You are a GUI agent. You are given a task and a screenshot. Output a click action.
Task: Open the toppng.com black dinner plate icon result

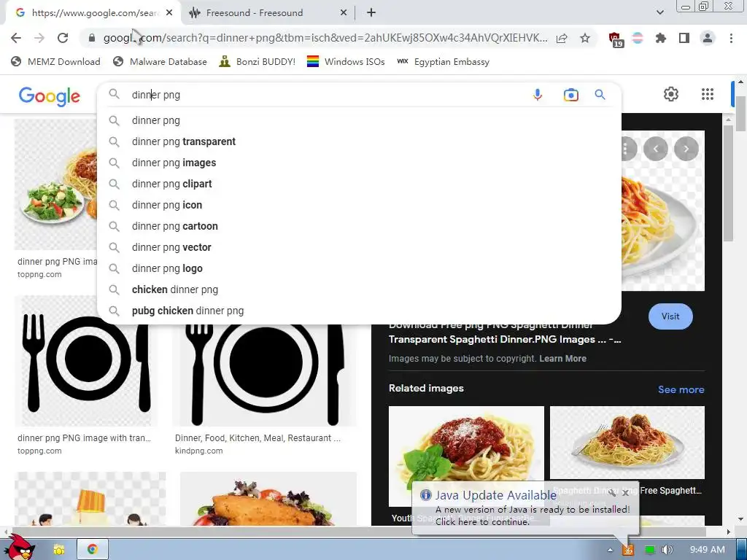click(x=86, y=362)
